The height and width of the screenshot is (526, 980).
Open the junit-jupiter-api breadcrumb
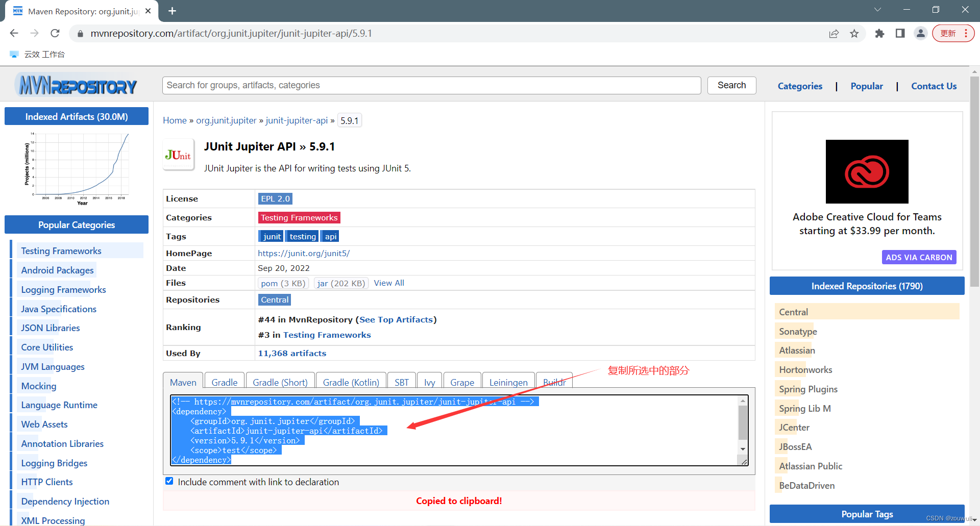pyautogui.click(x=297, y=120)
